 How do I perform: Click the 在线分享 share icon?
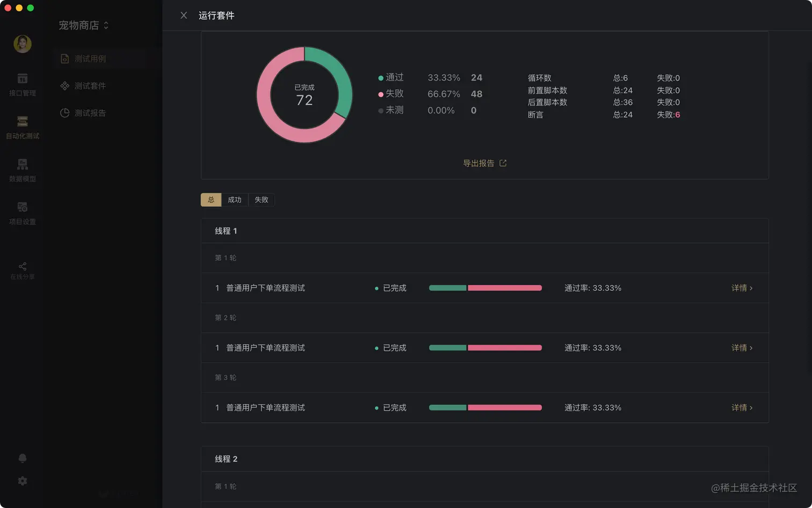22,270
